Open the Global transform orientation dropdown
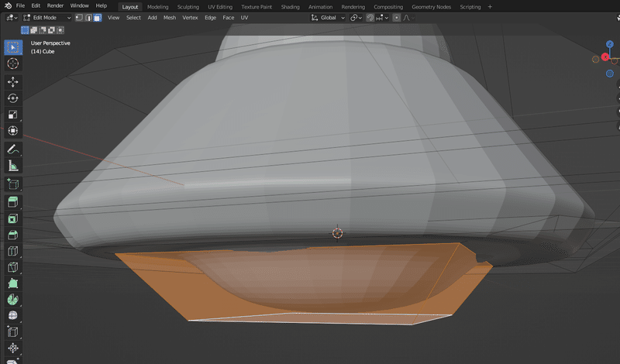 tap(328, 17)
